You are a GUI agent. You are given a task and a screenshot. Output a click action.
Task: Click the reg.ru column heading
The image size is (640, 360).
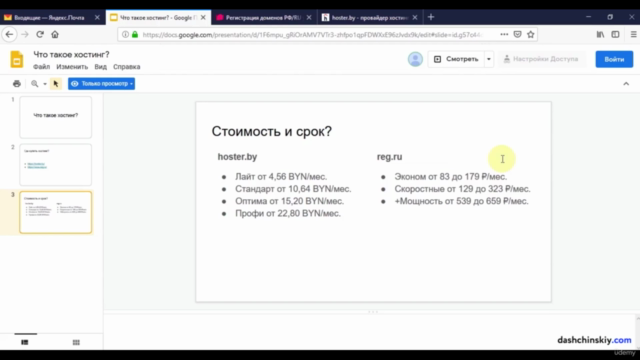[x=389, y=157]
